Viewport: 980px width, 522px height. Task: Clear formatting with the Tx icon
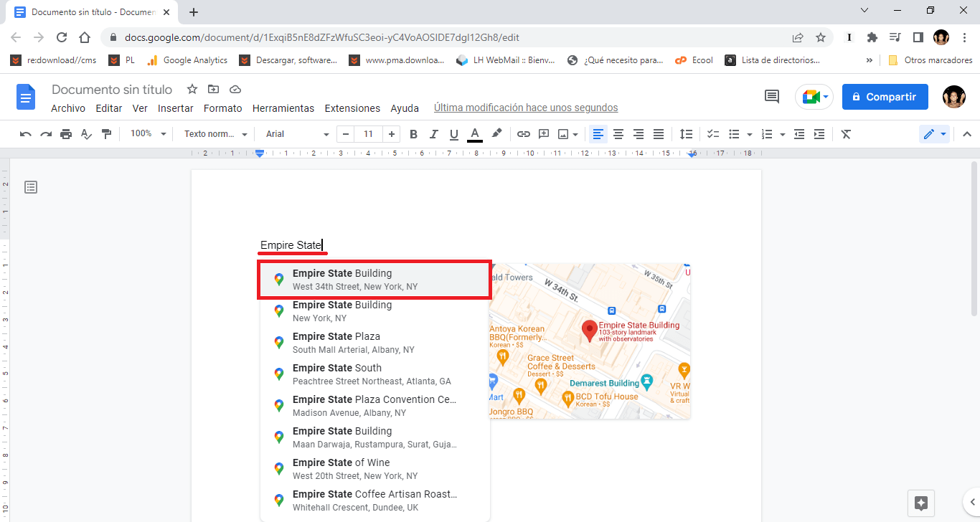tap(846, 134)
